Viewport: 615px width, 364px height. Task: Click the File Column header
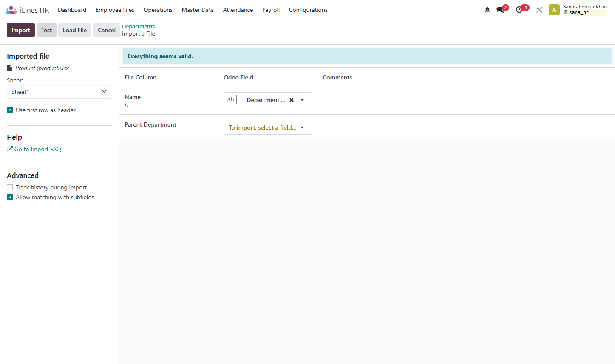click(140, 77)
